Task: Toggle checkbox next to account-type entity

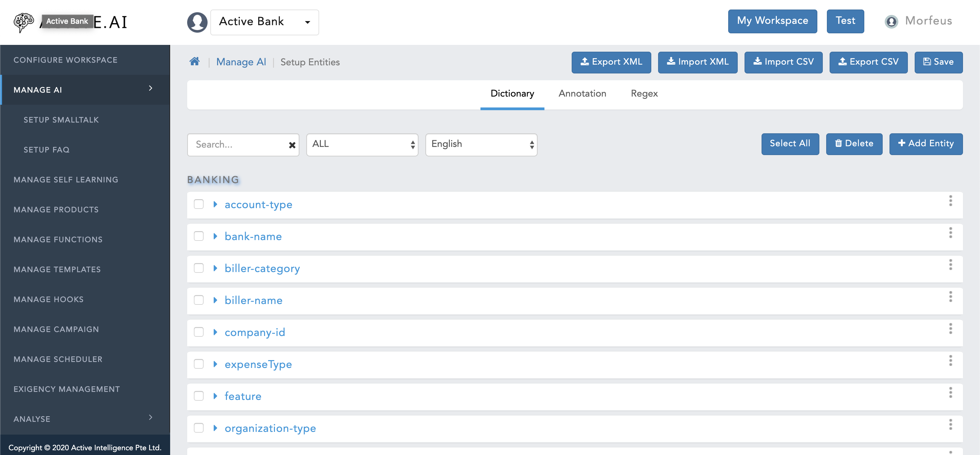Action: pyautogui.click(x=199, y=204)
